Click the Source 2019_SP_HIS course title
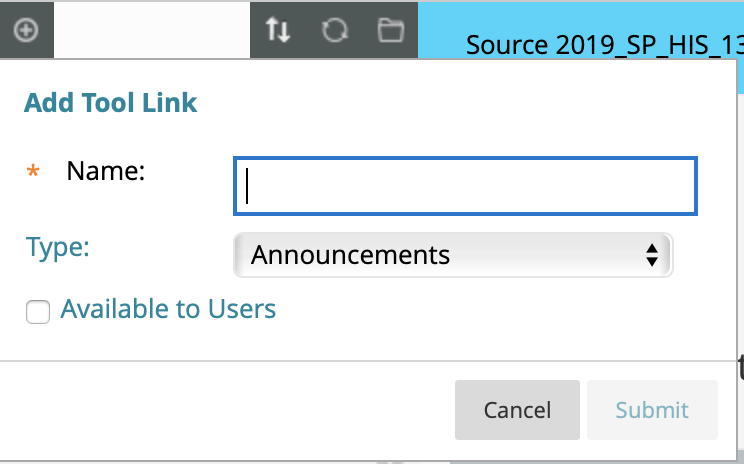 (604, 45)
